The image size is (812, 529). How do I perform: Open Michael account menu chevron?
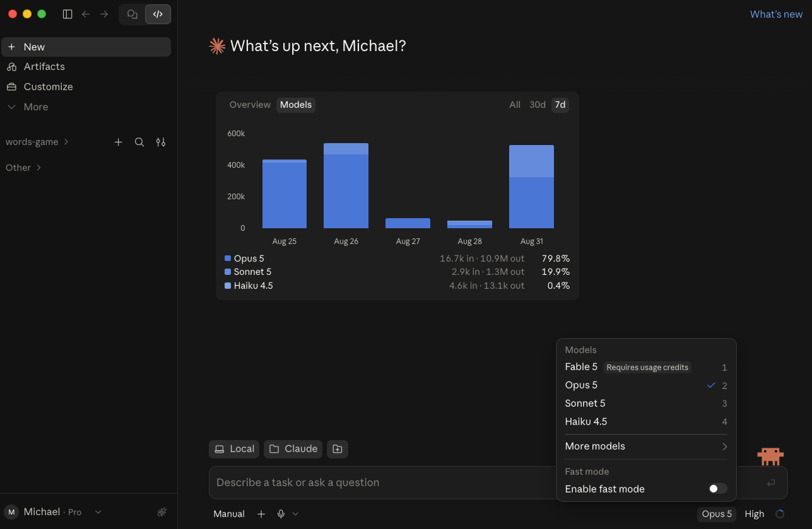tap(98, 512)
